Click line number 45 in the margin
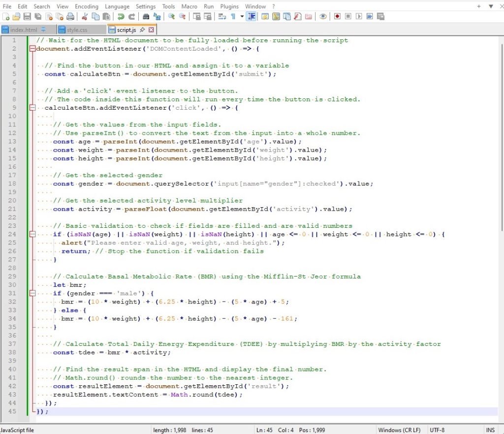Viewport: 504px width, 434px height. [12, 411]
